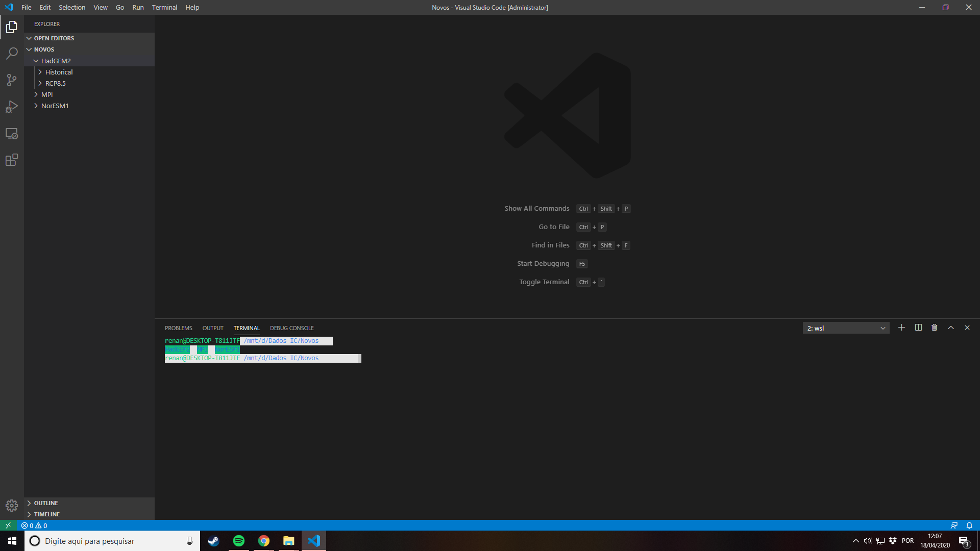Open the Selection menu
980x551 pixels.
click(72, 7)
